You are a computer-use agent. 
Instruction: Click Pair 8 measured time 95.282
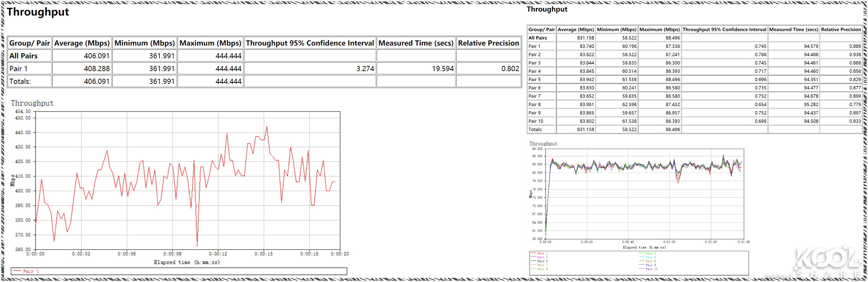coord(811,105)
